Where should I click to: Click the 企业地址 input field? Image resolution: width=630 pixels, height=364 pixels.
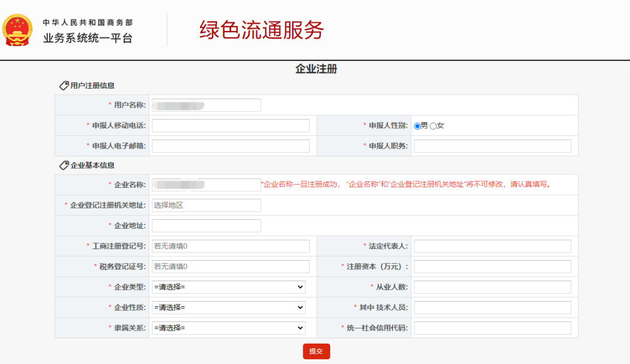205,225
